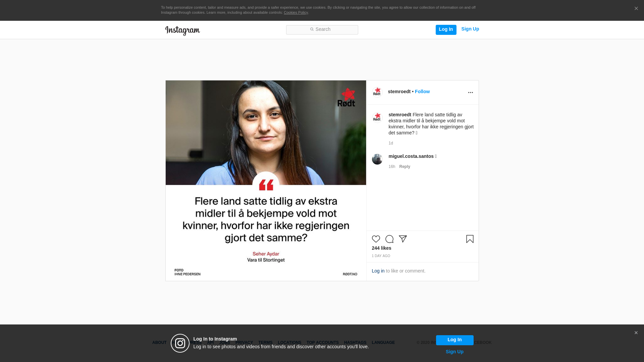Dismiss the cookie notice banner
This screenshot has width=644, height=362.
pyautogui.click(x=636, y=9)
